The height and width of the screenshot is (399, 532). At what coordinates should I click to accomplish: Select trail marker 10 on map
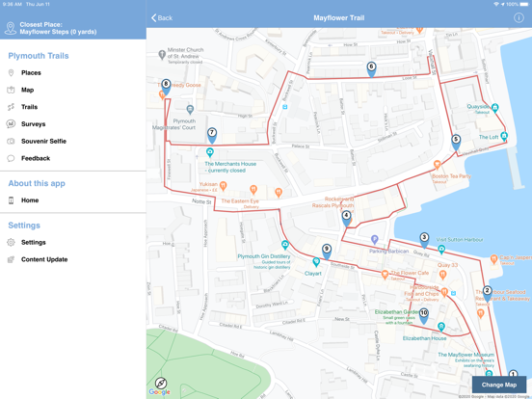(x=423, y=315)
